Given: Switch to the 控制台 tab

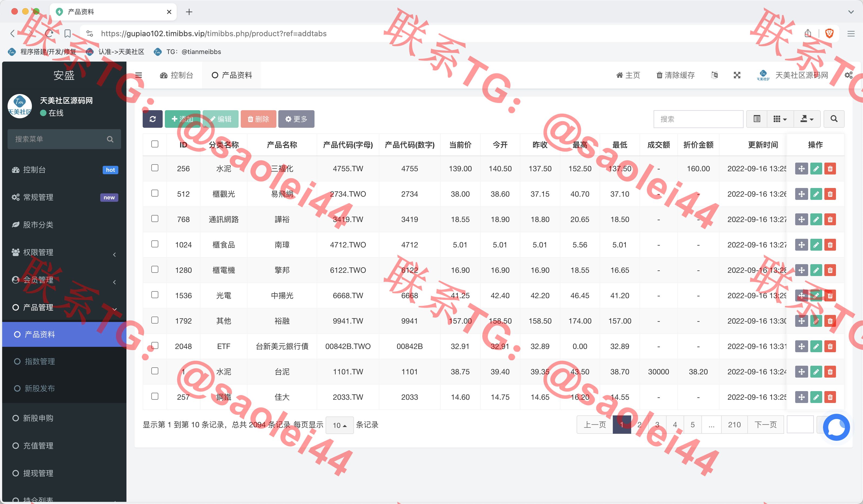Looking at the screenshot, I should tap(176, 75).
